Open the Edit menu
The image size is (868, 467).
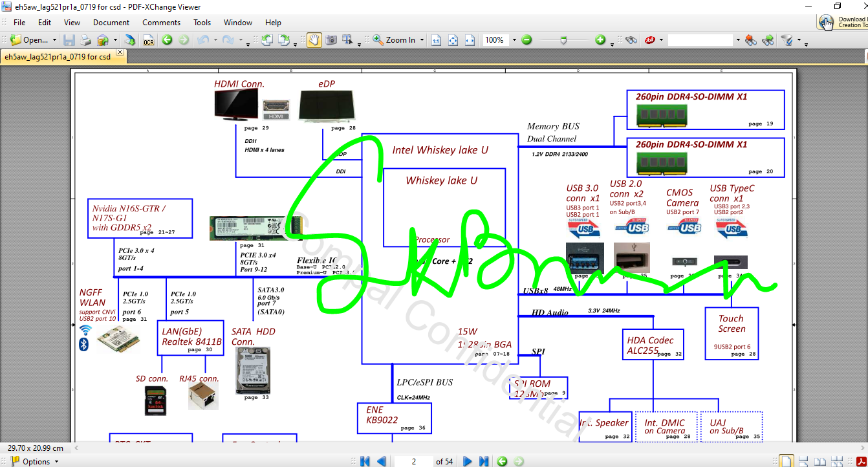click(x=45, y=22)
